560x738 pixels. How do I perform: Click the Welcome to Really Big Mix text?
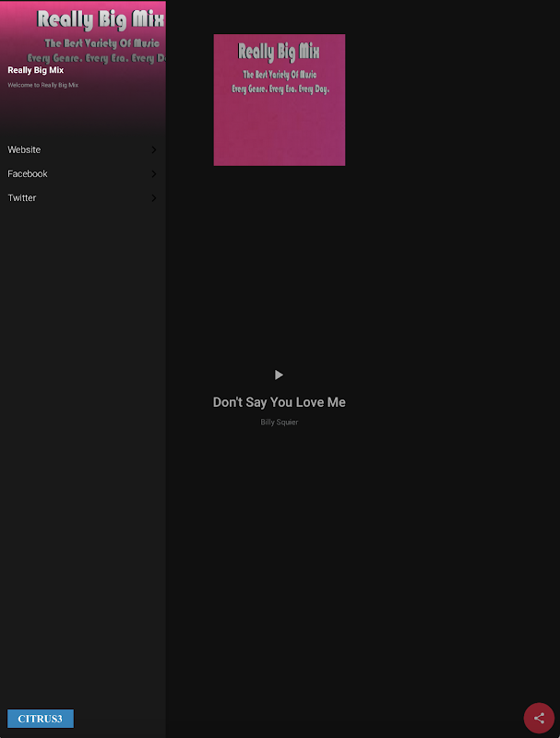point(42,85)
